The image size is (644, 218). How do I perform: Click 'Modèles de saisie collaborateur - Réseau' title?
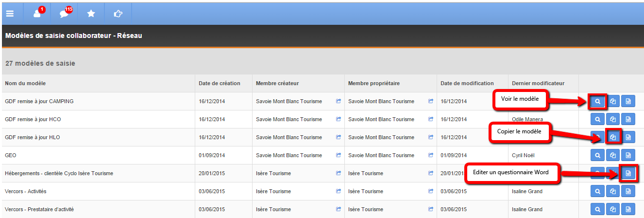tap(74, 36)
